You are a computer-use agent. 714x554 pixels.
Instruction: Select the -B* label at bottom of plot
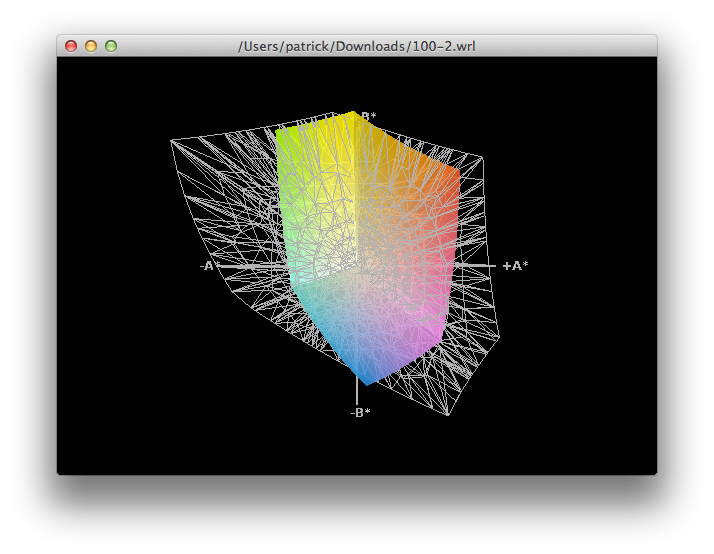361,412
